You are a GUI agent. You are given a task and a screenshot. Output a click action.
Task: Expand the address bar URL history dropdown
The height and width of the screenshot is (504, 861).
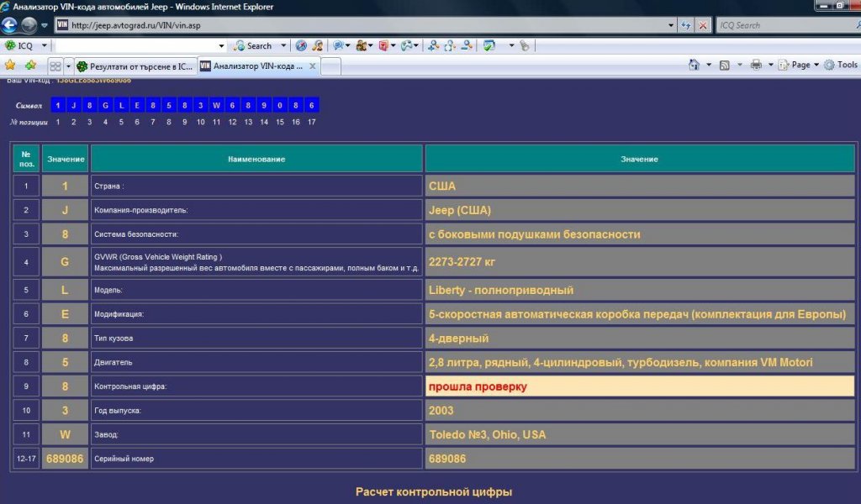click(671, 25)
